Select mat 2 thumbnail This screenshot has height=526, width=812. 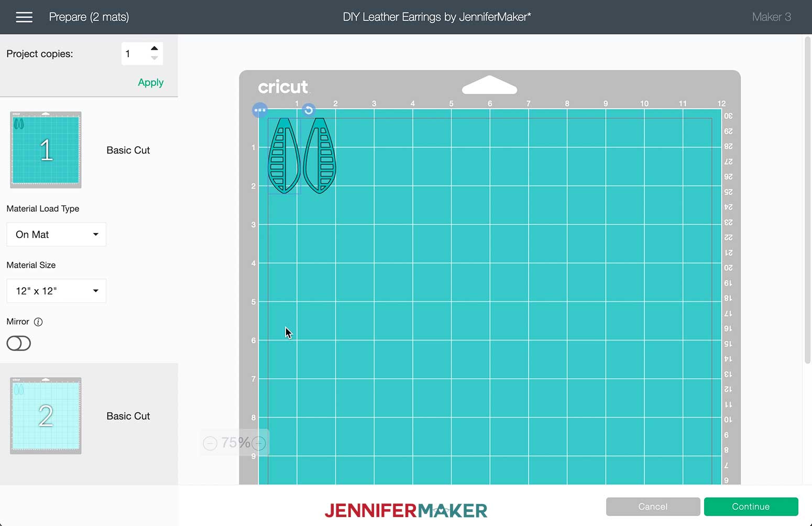(46, 415)
